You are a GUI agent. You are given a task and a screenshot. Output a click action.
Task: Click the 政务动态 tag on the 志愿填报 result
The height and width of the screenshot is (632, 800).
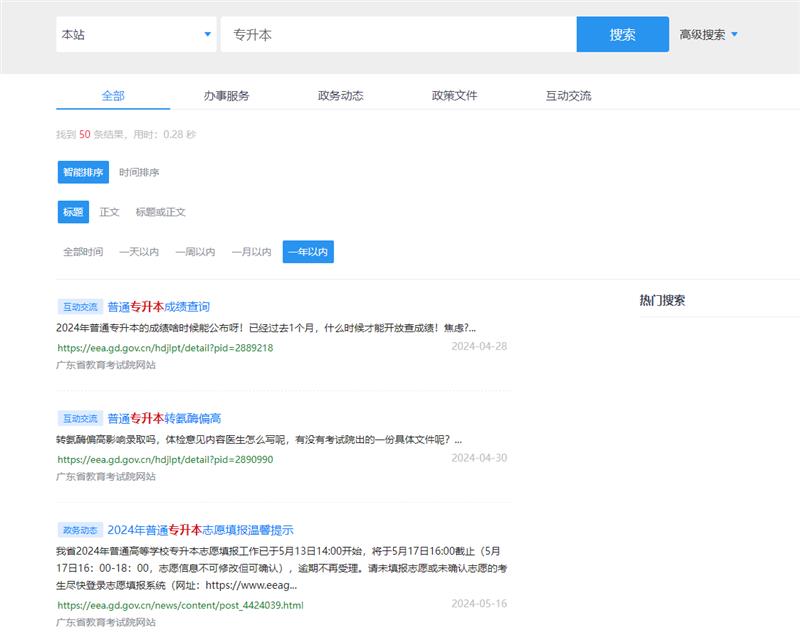pyautogui.click(x=80, y=530)
